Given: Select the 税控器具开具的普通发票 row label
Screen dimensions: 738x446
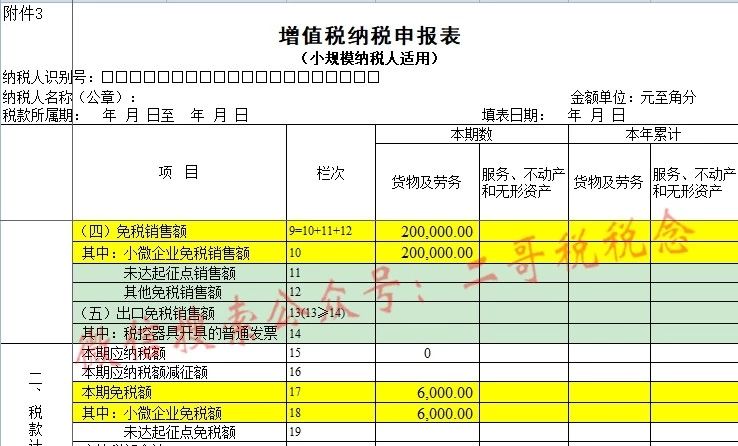Looking at the screenshot, I should pyautogui.click(x=179, y=333).
